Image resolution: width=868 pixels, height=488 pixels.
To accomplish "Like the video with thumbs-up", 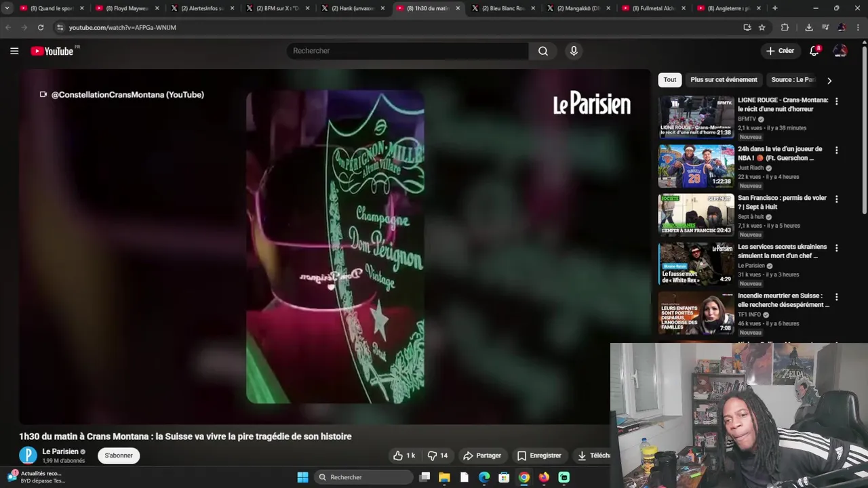I will [404, 455].
